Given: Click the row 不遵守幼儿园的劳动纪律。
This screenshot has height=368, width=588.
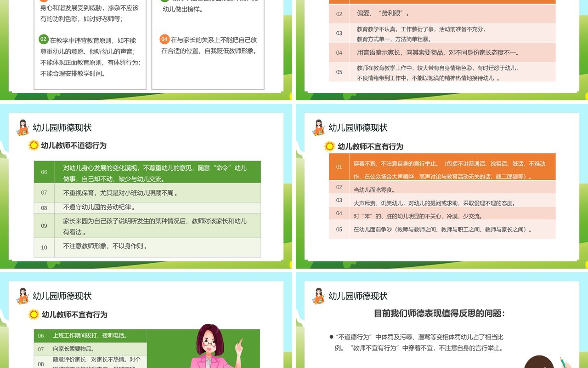Looking at the screenshot, I should [147, 207].
